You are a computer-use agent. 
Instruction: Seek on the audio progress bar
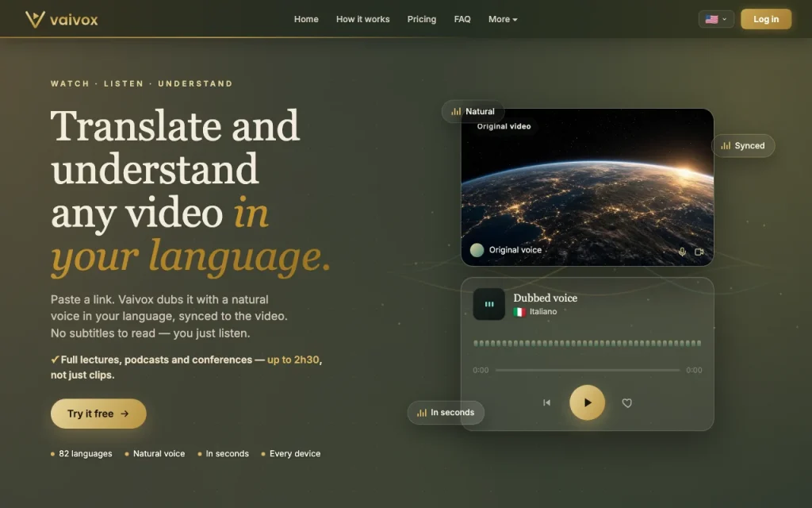point(588,370)
